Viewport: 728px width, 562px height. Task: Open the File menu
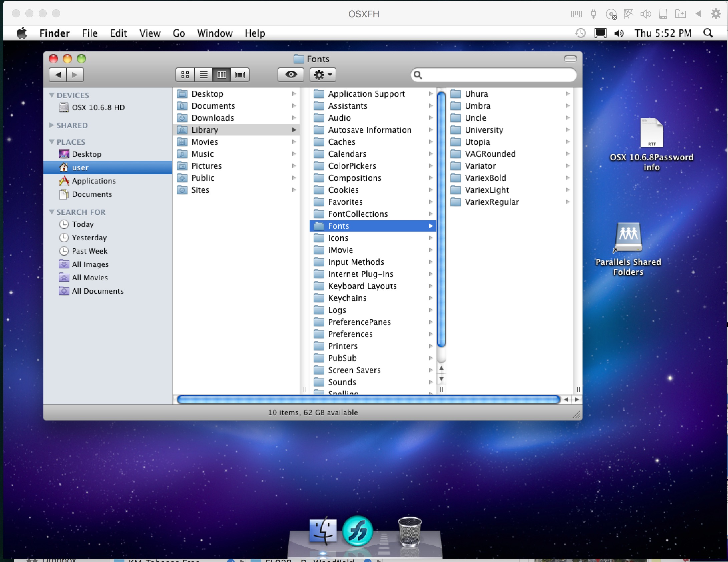coord(90,33)
